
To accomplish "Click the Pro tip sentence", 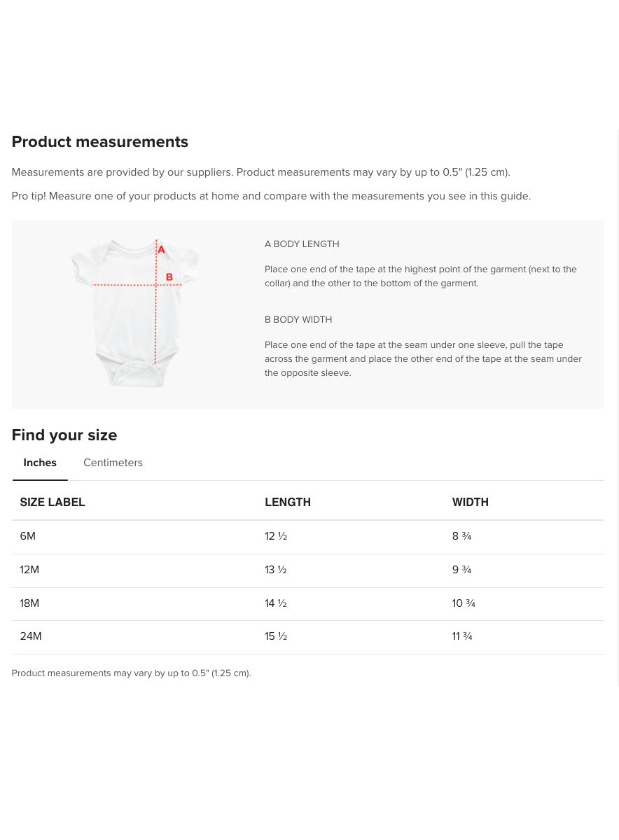I will 271,196.
